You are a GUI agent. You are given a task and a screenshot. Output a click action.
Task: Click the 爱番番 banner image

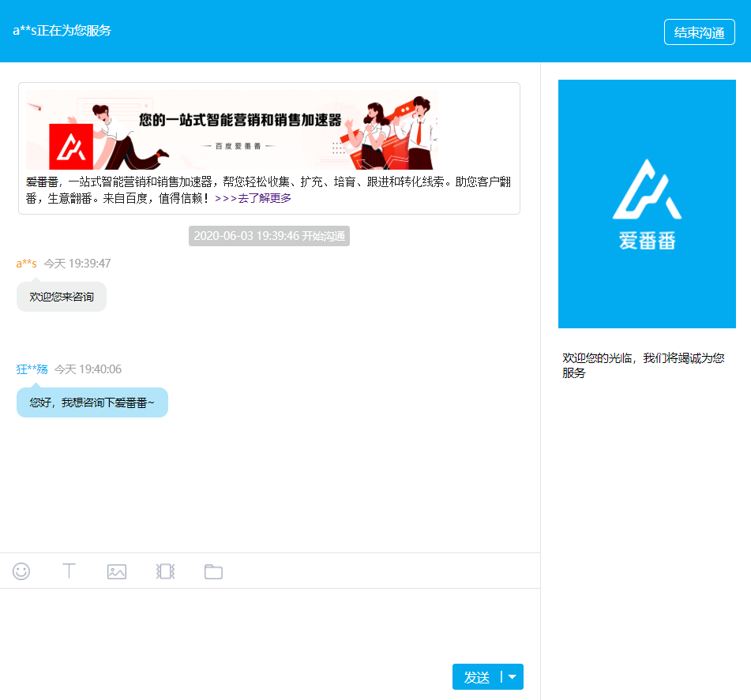tap(232, 129)
